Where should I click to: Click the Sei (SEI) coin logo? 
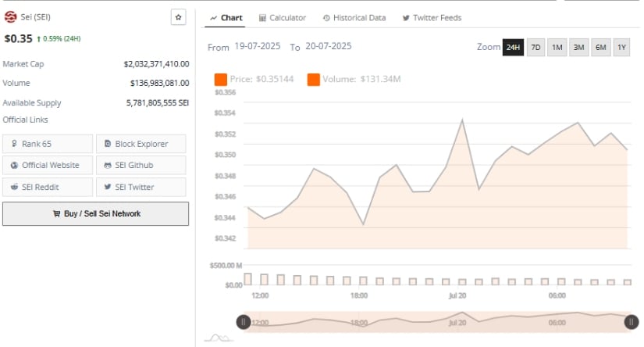[10, 17]
